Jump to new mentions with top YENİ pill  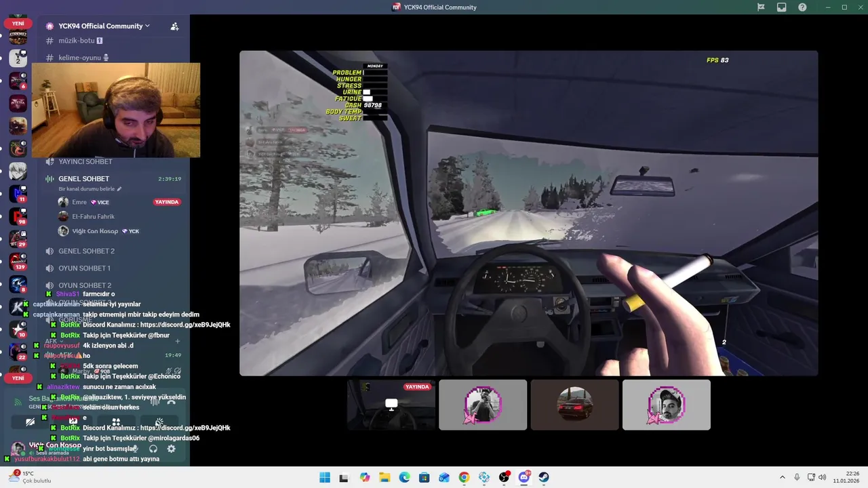[18, 23]
